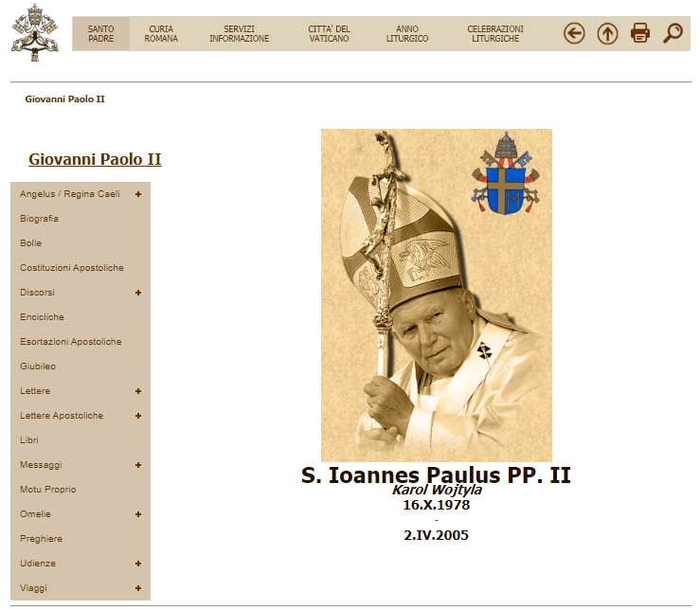Click the Giovanni Paolo II breadcrumb
The height and width of the screenshot is (609, 700).
pos(64,99)
